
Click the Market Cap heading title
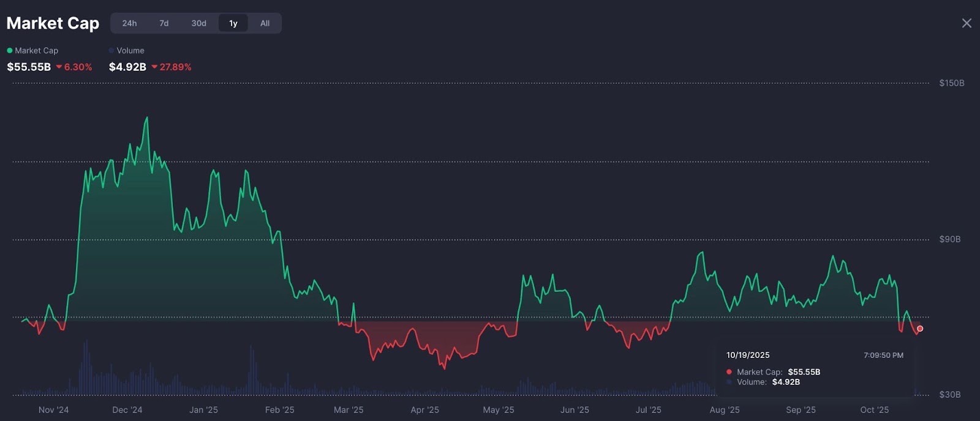coord(53,23)
